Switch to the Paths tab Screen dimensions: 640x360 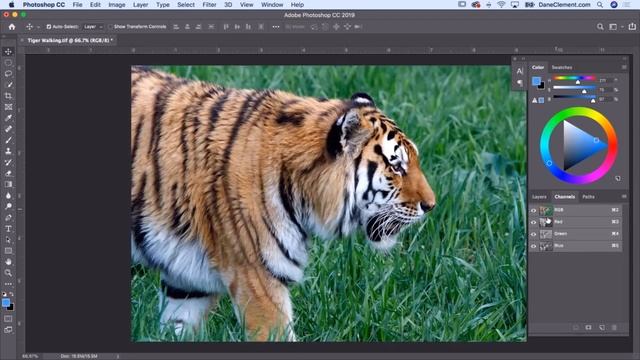(x=588, y=197)
